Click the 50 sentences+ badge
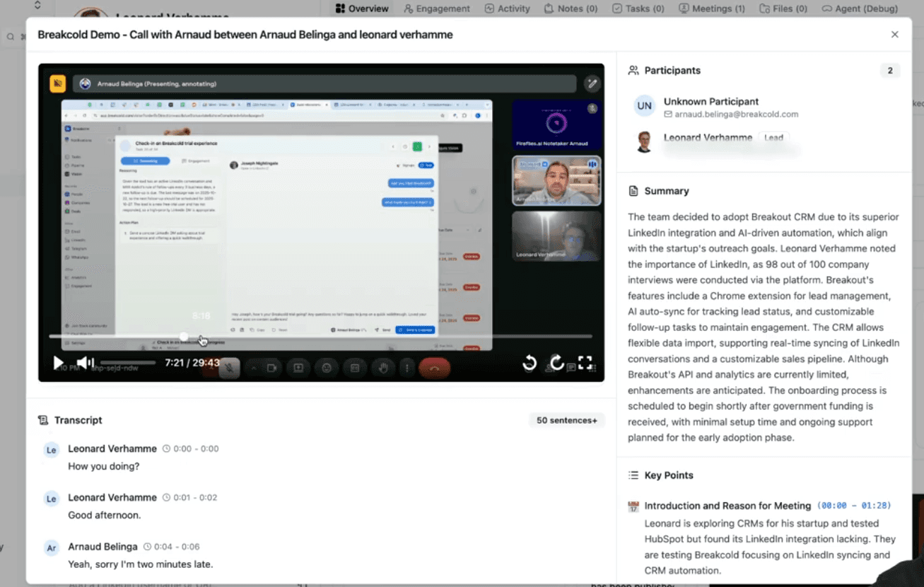 pyautogui.click(x=566, y=420)
